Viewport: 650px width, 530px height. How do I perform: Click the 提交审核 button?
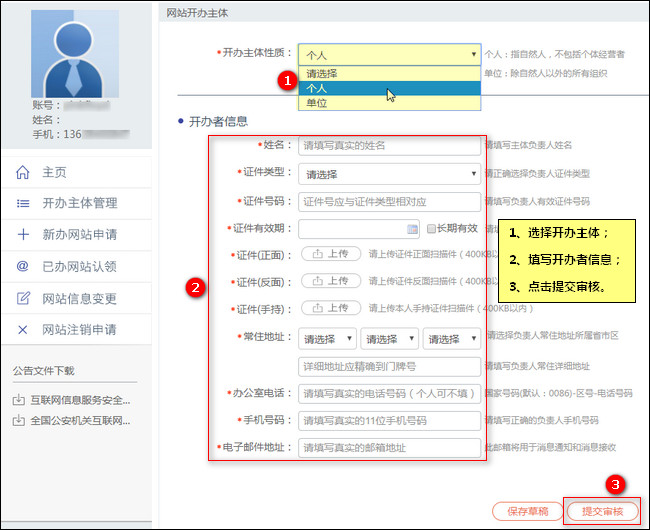click(602, 511)
